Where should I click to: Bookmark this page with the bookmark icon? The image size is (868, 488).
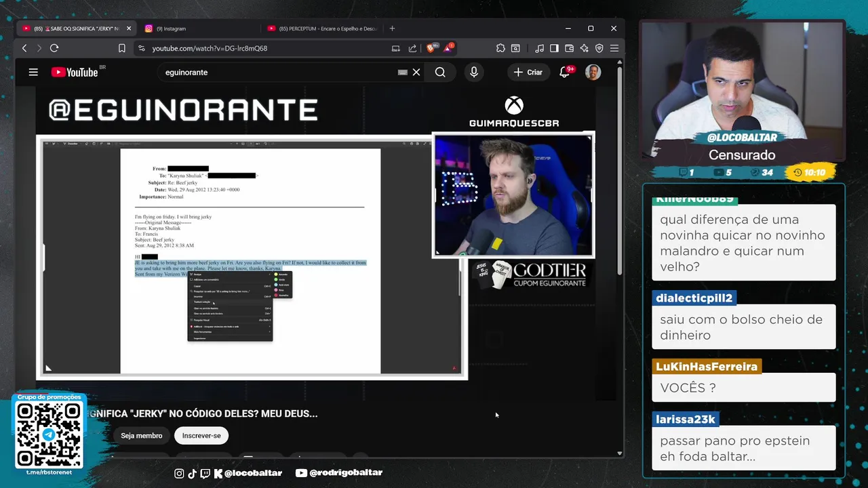pos(122,48)
